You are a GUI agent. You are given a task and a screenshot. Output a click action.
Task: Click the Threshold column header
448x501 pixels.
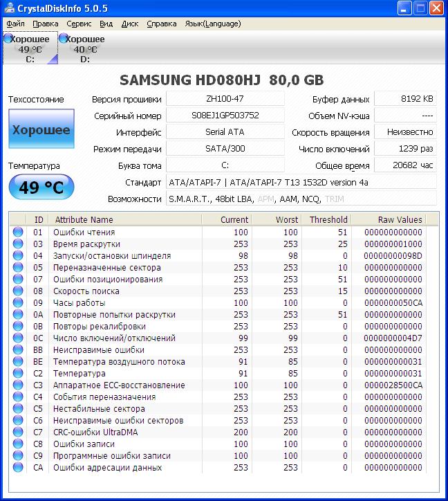pos(326,220)
